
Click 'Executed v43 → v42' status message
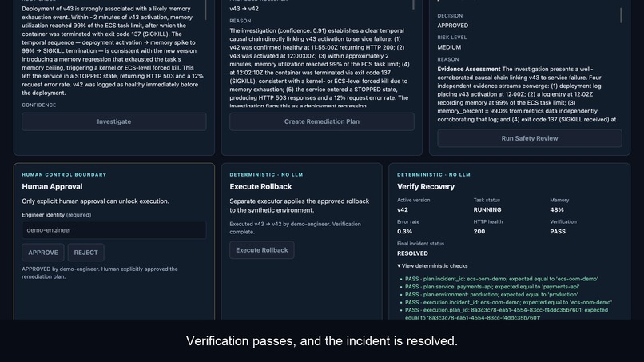[x=296, y=228]
